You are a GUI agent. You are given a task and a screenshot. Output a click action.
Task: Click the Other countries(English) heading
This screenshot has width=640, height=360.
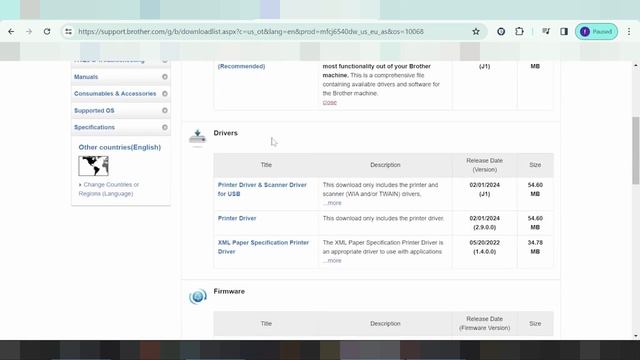120,147
